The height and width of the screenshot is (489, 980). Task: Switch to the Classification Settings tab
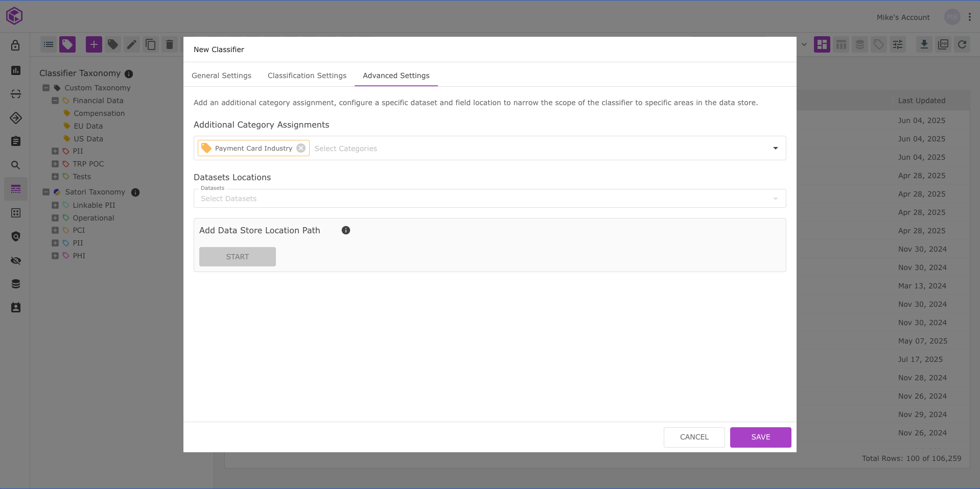click(x=307, y=76)
